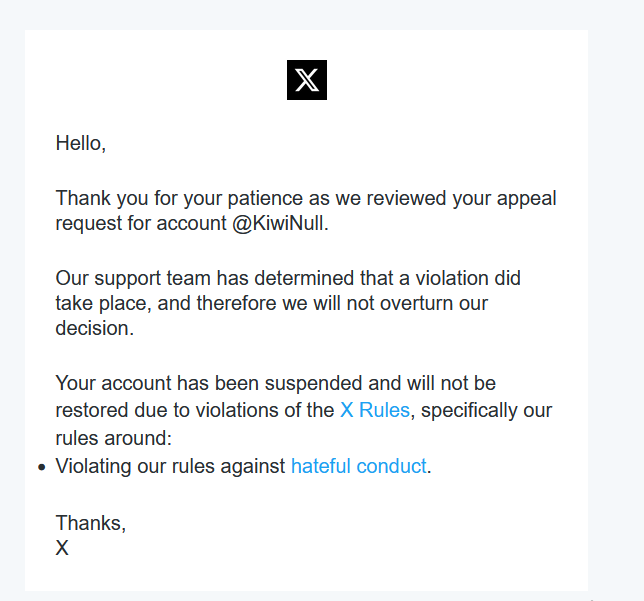Click the "Our support team" text
This screenshot has width=644, height=601.
tap(122, 277)
